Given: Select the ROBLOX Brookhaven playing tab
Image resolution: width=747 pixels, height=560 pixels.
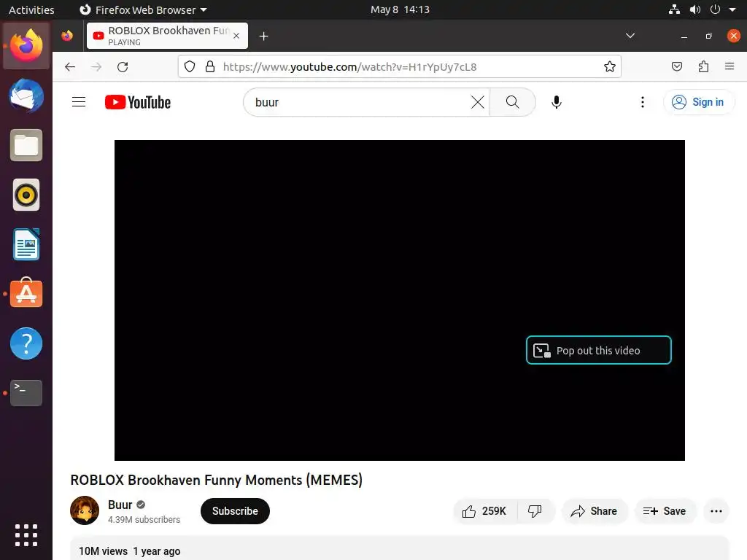Looking at the screenshot, I should [167, 36].
